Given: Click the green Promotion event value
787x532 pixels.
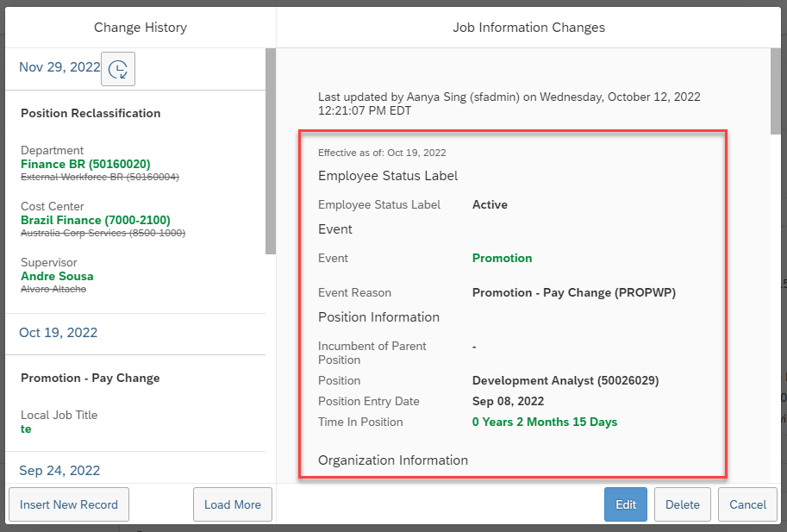Looking at the screenshot, I should coord(502,258).
